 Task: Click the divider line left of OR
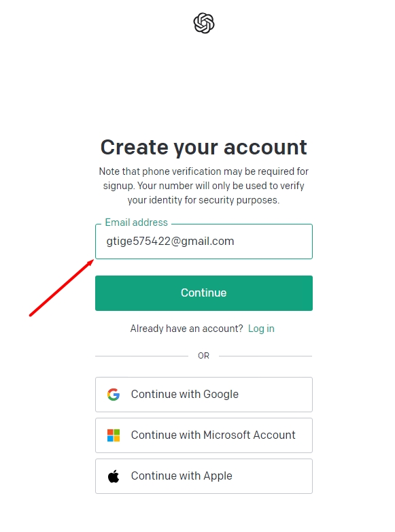tap(141, 356)
